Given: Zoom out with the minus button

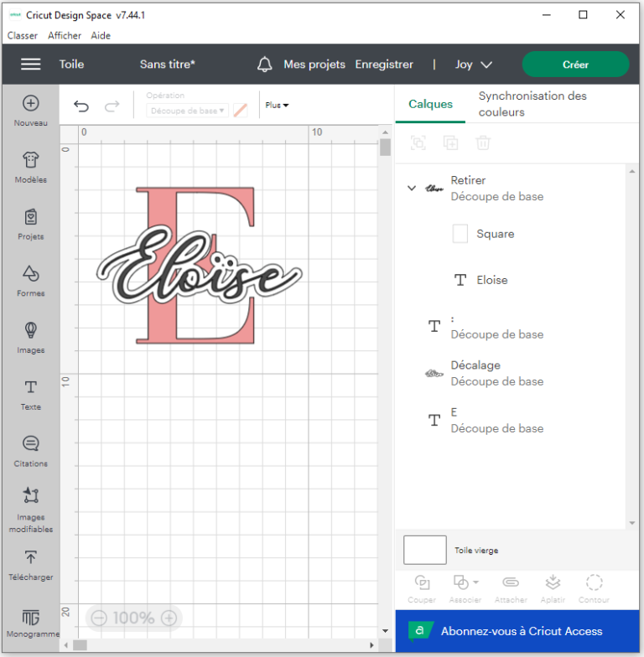Looking at the screenshot, I should click(x=99, y=618).
